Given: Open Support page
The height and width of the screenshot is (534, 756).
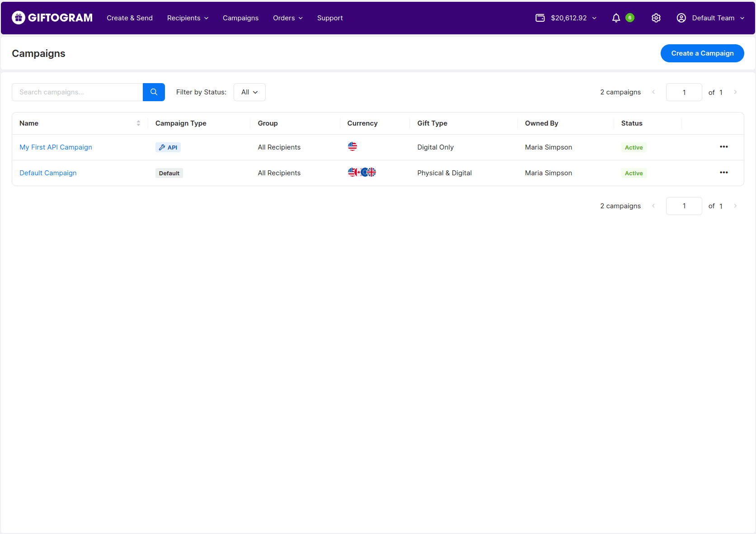Looking at the screenshot, I should point(330,18).
